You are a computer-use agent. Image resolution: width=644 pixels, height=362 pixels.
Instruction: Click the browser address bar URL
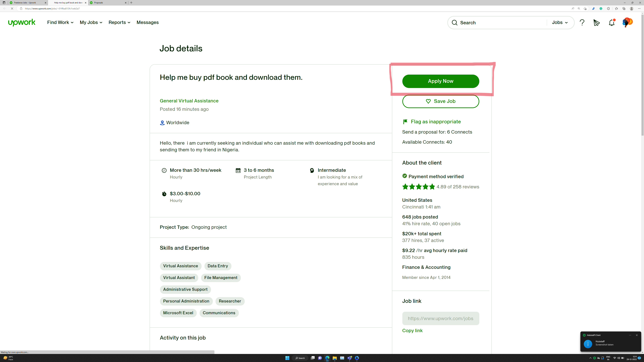click(x=52, y=9)
